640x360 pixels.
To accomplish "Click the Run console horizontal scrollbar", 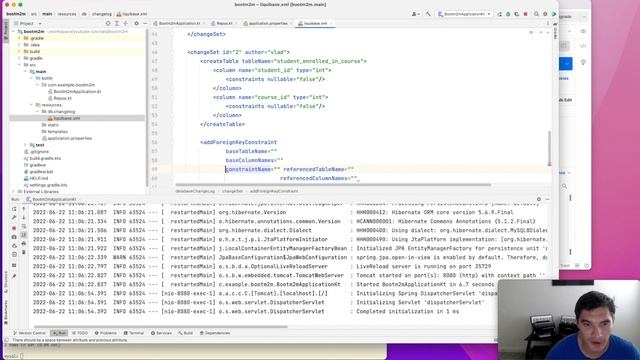I will point(160,327).
